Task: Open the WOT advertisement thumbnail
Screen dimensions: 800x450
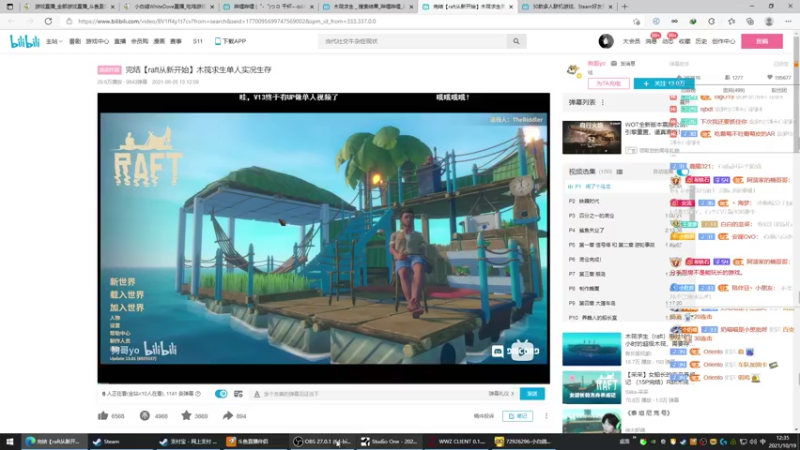Action: point(592,137)
